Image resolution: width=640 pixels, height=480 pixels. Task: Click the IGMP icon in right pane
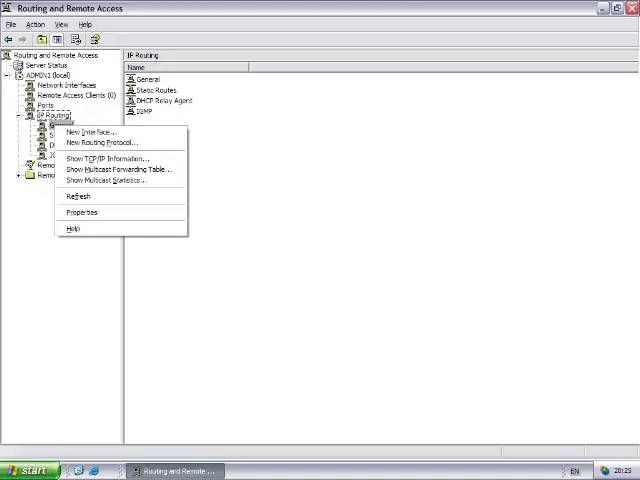click(x=131, y=111)
